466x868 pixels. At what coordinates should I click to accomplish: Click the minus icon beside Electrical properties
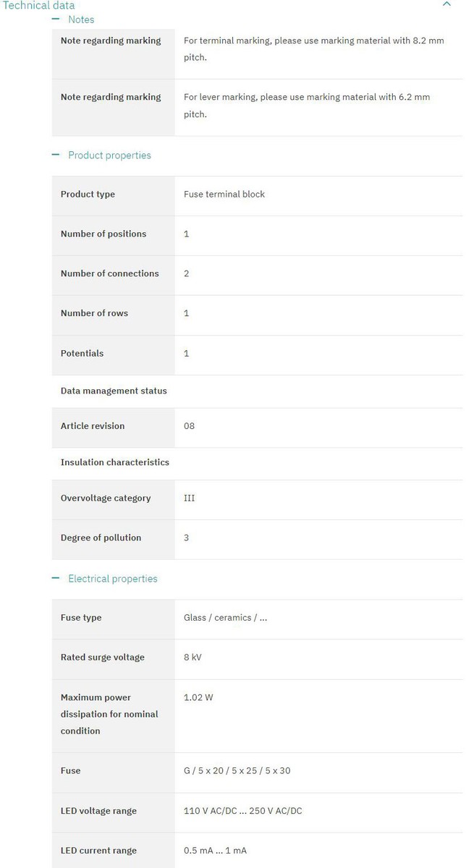point(56,579)
